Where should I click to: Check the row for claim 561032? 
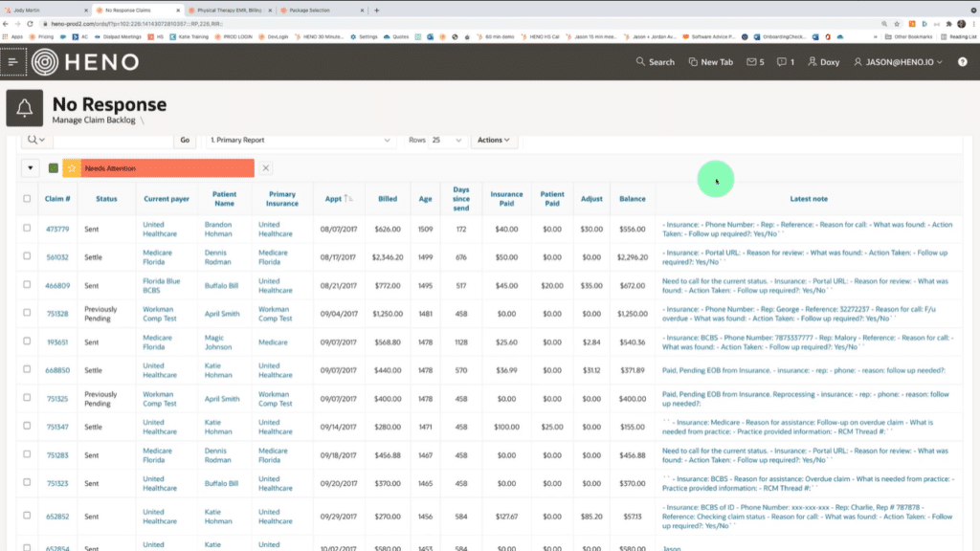point(27,256)
